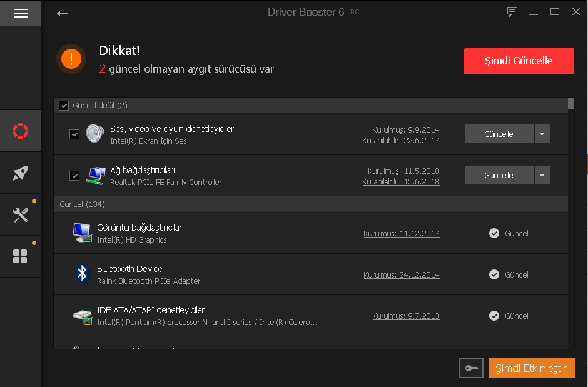This screenshot has height=387, width=588.
Task: Uncheck the Intel(R) Ekran İçin Ses driver
Action: (74, 134)
